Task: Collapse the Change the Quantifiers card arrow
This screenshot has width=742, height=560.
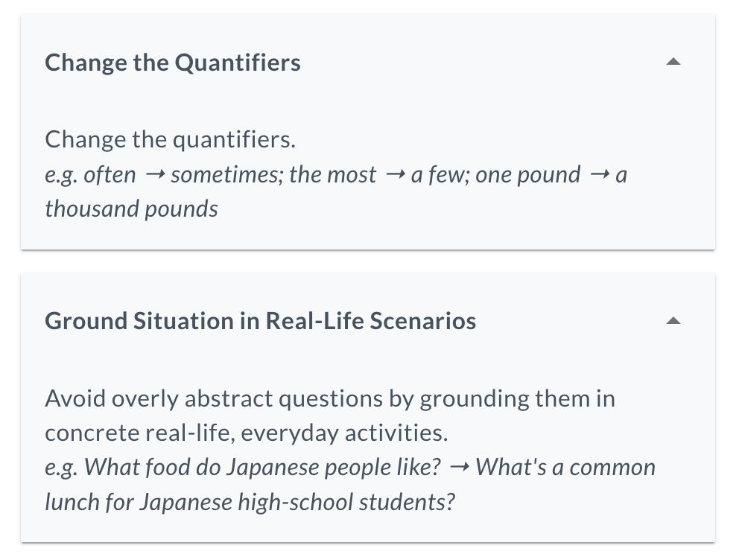Action: tap(673, 63)
